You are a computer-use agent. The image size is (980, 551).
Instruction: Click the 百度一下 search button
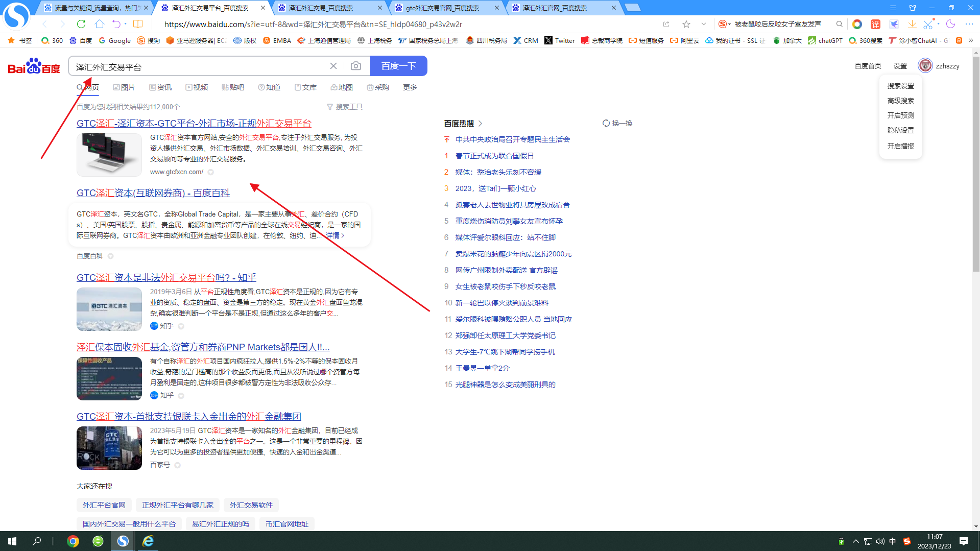click(398, 66)
